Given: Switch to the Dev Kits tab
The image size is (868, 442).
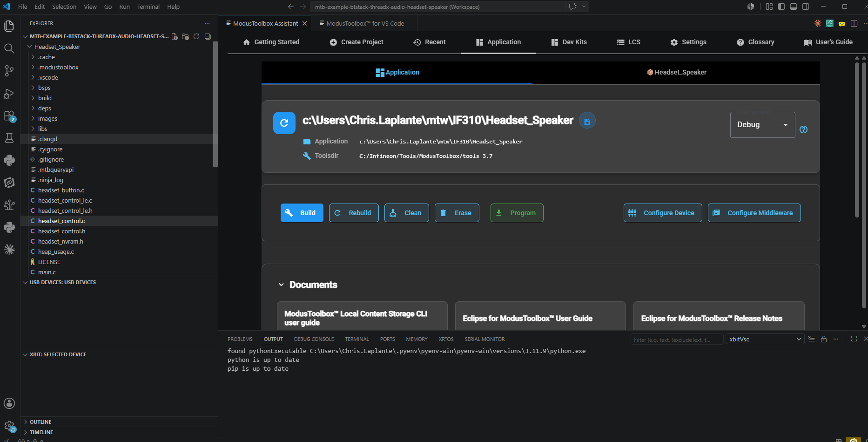Looking at the screenshot, I should coord(569,42).
